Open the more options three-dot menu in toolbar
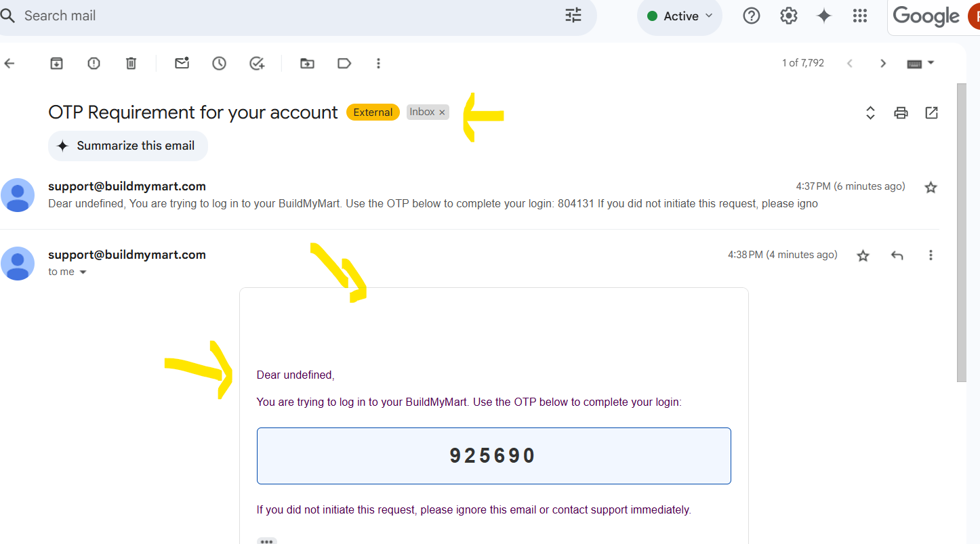980x544 pixels. click(x=379, y=63)
